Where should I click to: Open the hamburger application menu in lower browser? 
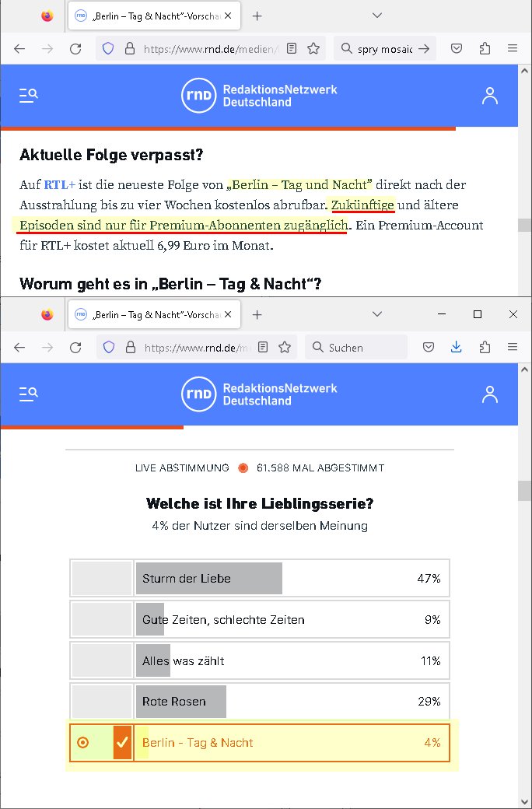coord(513,347)
